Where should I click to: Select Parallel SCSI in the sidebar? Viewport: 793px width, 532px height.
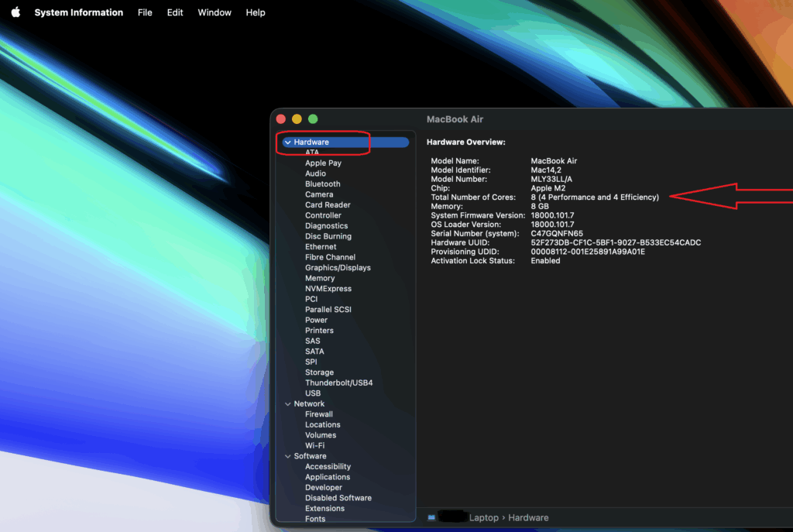click(x=328, y=310)
